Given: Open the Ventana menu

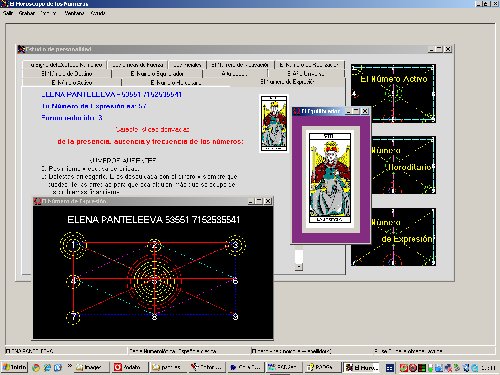Looking at the screenshot, I should 74,13.
